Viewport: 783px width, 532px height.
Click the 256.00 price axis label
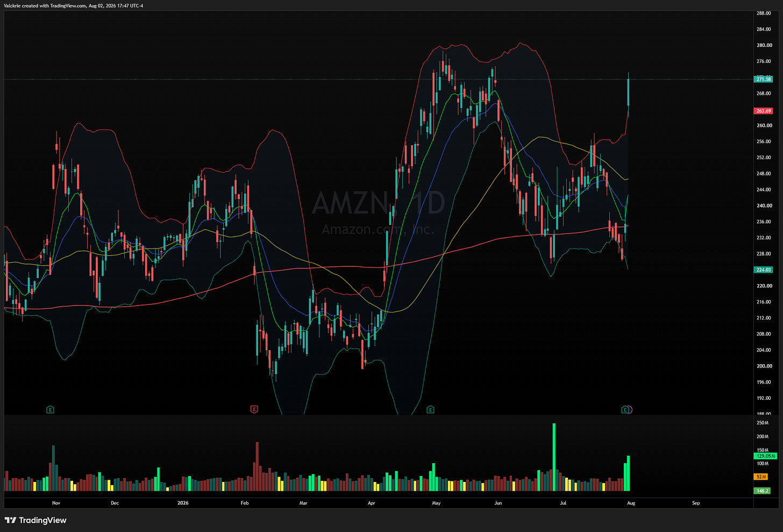(x=764, y=142)
